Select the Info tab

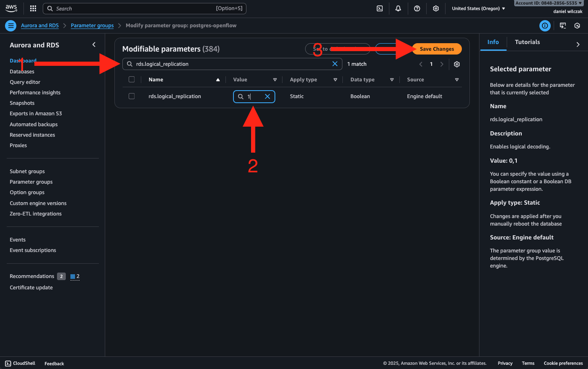coord(493,42)
